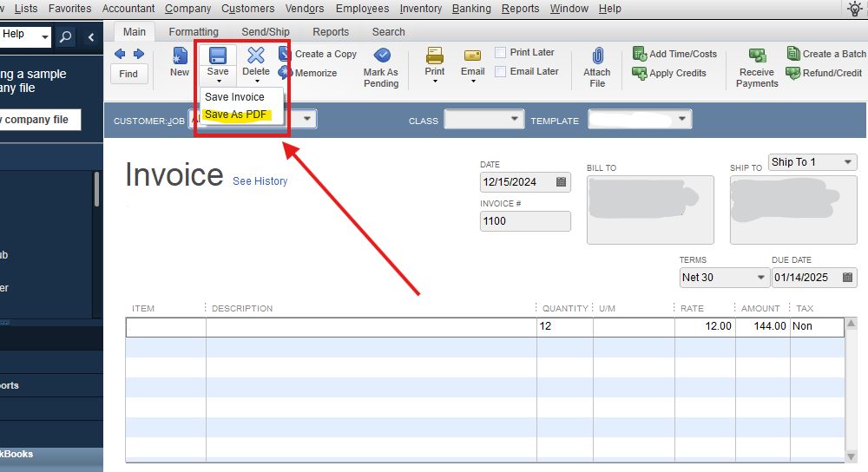Click the Mark As Pending icon
868x472 pixels.
pyautogui.click(x=381, y=56)
